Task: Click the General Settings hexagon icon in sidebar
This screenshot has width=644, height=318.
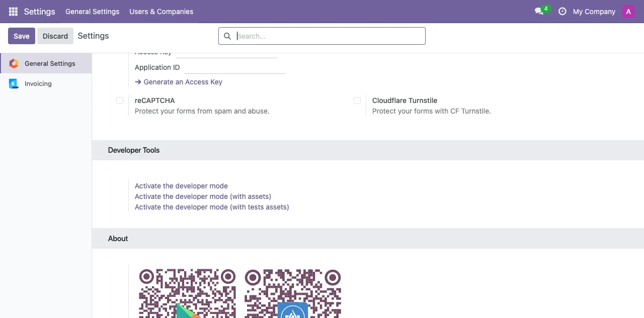Action: click(x=14, y=63)
